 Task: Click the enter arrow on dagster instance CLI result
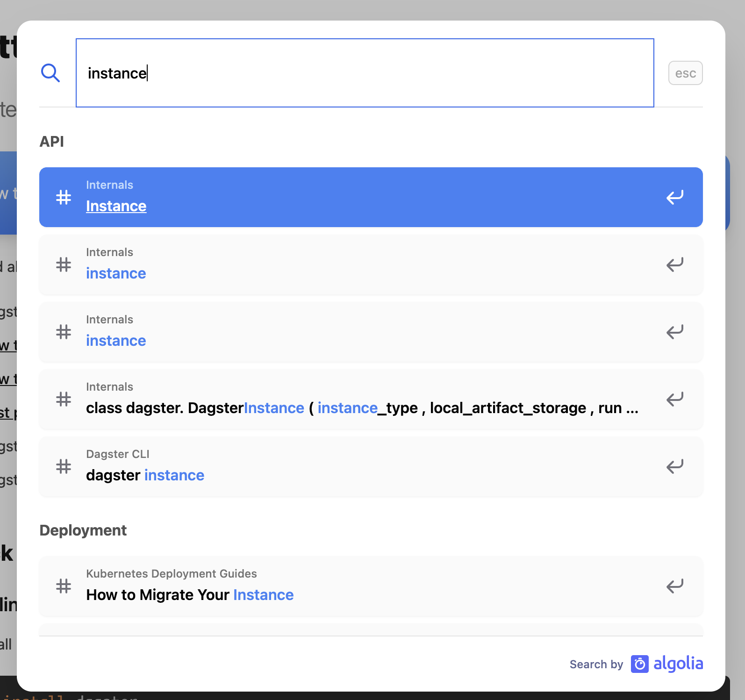tap(674, 466)
